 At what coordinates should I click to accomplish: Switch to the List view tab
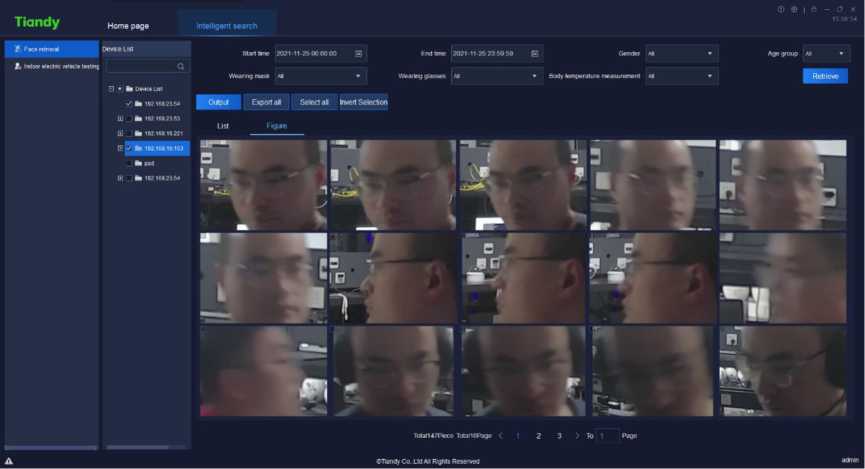click(x=222, y=126)
